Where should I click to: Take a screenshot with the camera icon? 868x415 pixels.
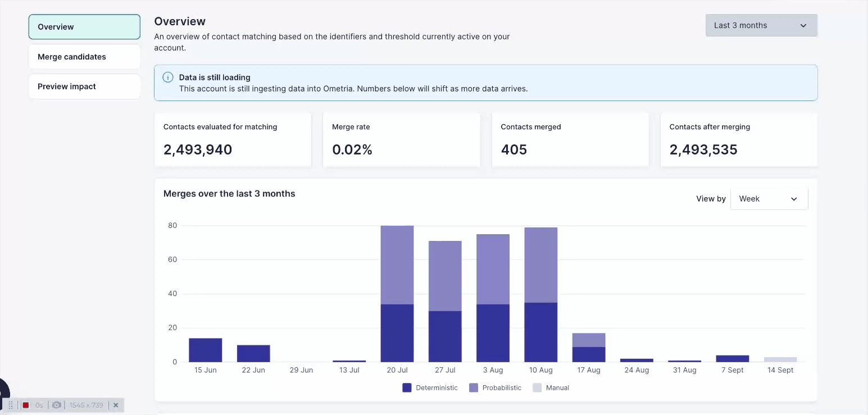(x=56, y=405)
